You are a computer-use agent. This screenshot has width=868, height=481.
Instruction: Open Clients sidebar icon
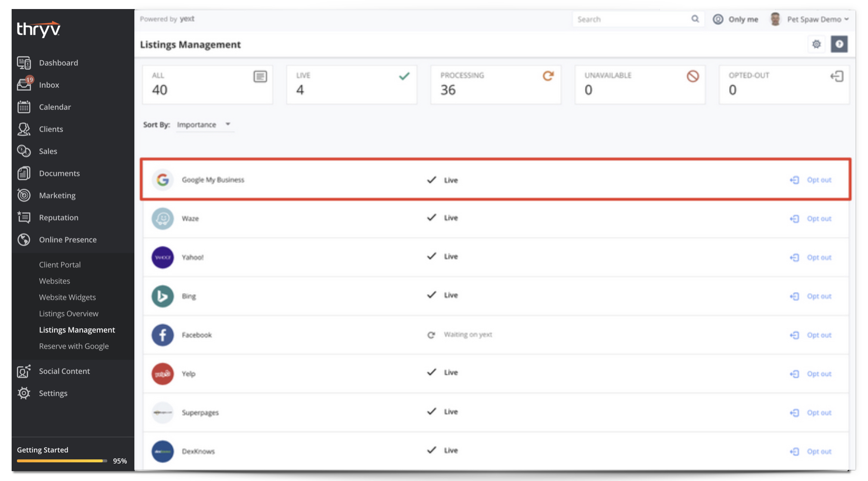pos(24,129)
